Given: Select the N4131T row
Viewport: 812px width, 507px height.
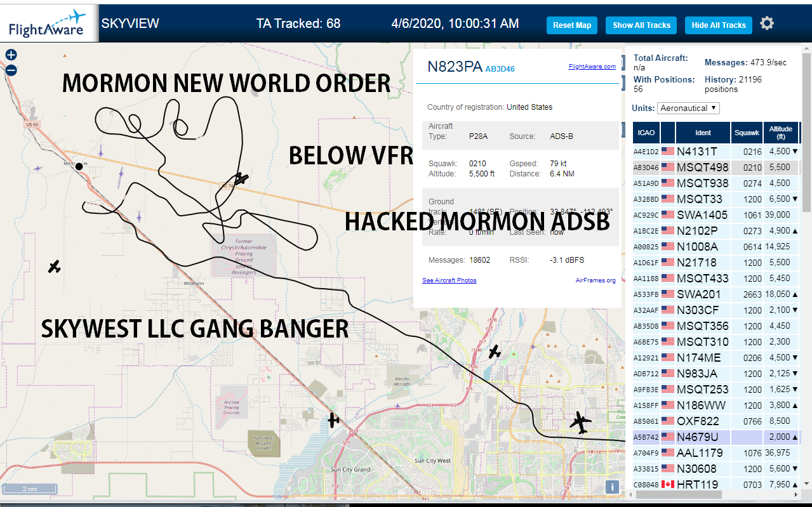Looking at the screenshot, I should (716, 152).
